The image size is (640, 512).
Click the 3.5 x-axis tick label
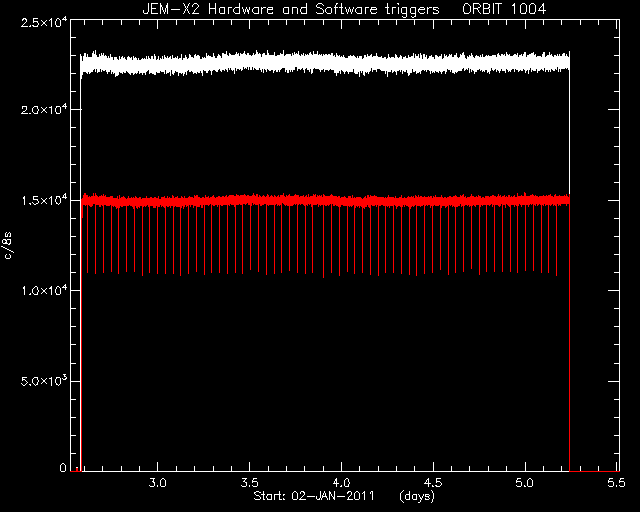(x=249, y=483)
